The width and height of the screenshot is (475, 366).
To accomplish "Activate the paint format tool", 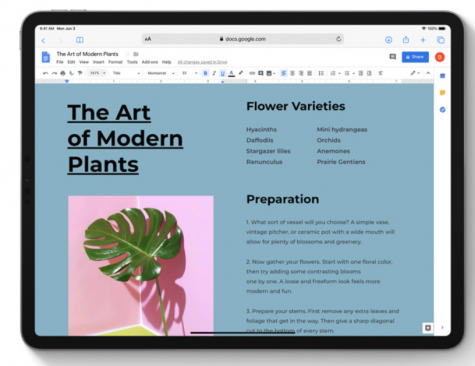I will (x=80, y=73).
